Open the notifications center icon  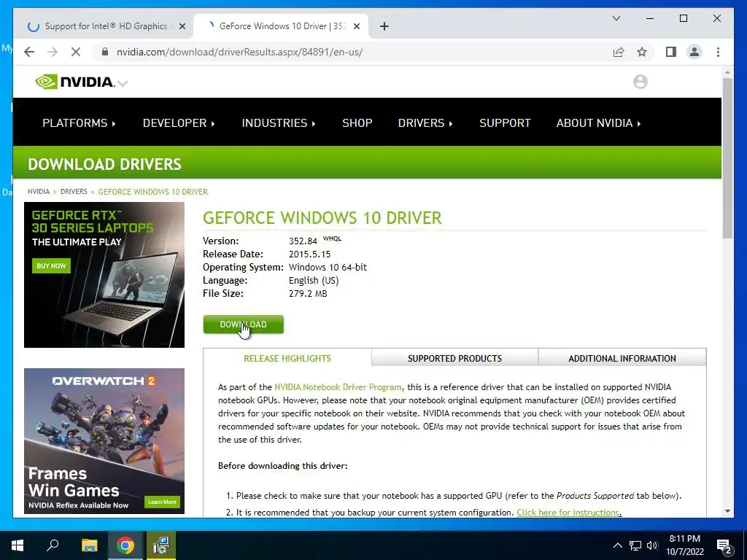tap(724, 546)
